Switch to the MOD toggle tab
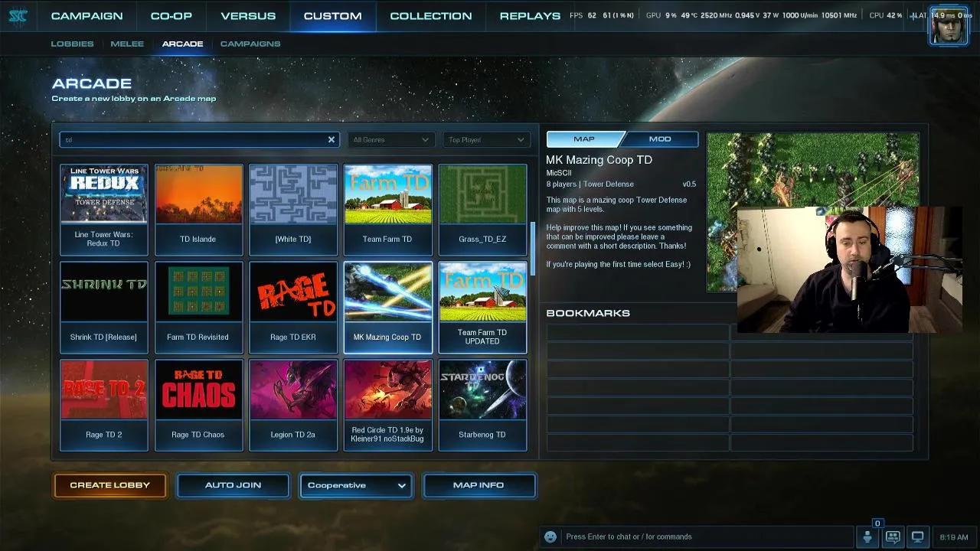The image size is (980, 551). tap(660, 139)
